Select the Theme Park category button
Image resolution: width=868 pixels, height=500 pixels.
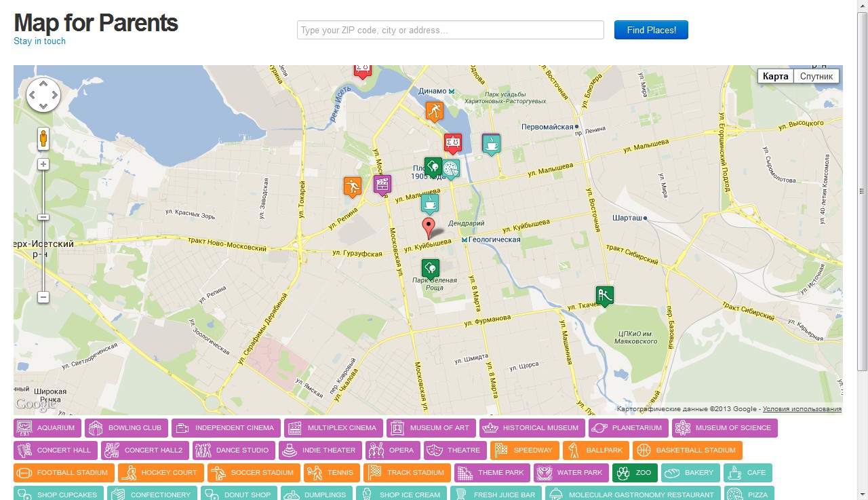coord(492,473)
